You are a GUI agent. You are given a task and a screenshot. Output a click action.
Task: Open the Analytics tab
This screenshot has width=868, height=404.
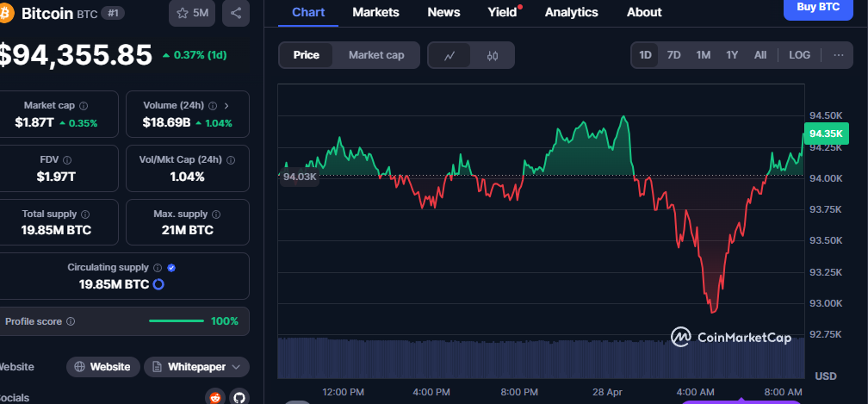[571, 12]
